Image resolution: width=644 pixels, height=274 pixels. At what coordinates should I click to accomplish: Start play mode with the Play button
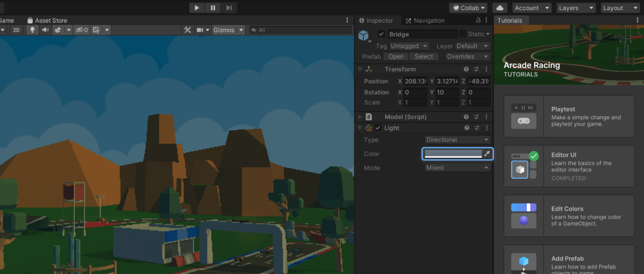click(x=197, y=8)
